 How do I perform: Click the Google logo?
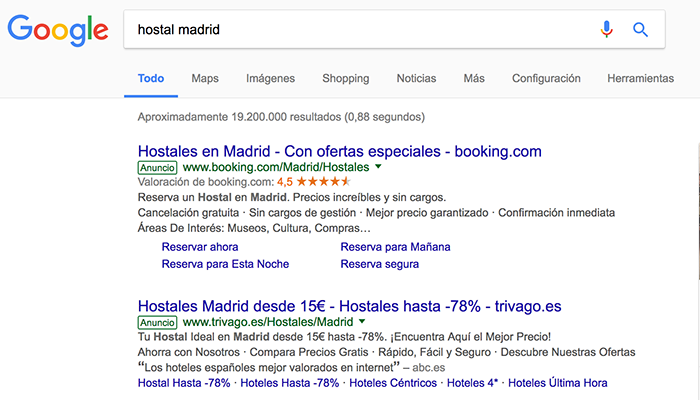pos(57,31)
